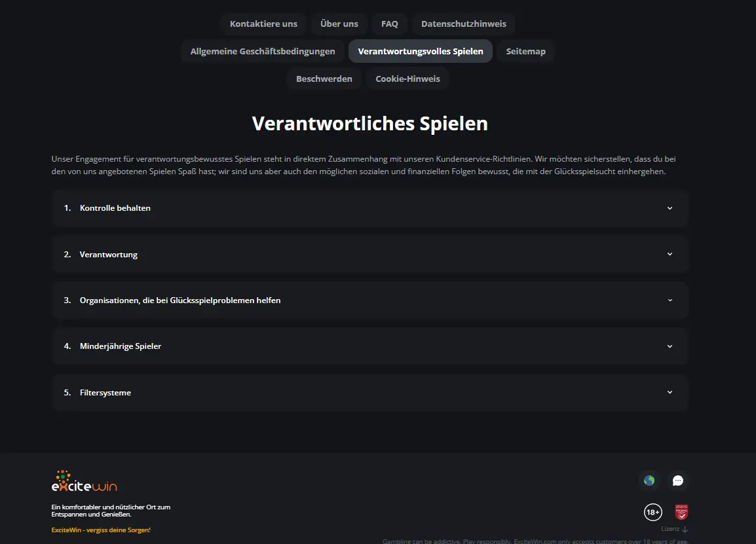Click the 'Verantwortliches Spielen' page heading

[369, 124]
